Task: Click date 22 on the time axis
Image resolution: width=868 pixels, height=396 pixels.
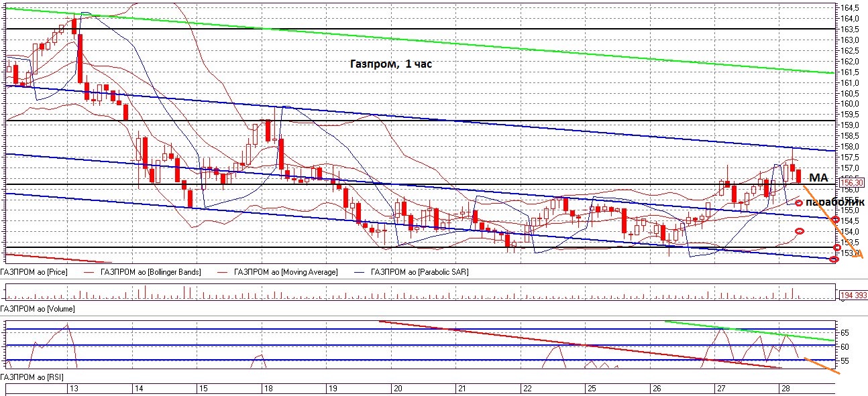Action: [527, 389]
